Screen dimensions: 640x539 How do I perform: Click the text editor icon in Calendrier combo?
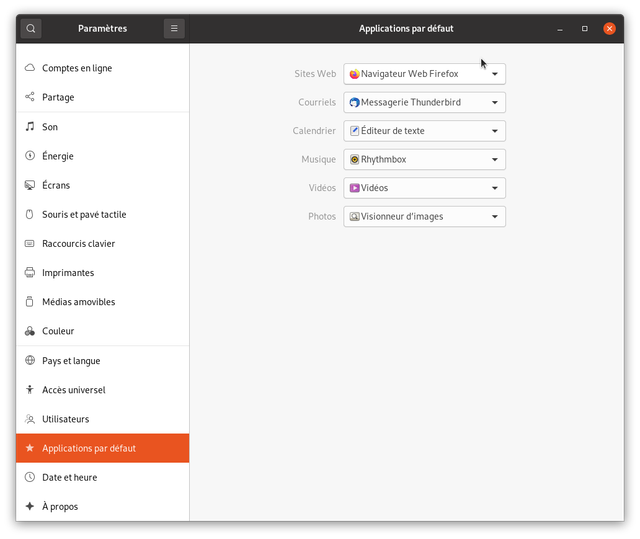pos(354,131)
